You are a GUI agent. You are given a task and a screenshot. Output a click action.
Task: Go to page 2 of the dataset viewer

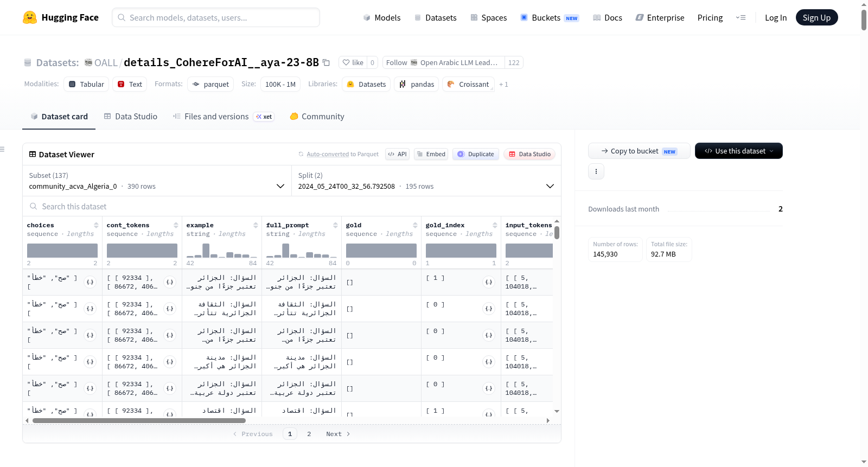tap(309, 434)
